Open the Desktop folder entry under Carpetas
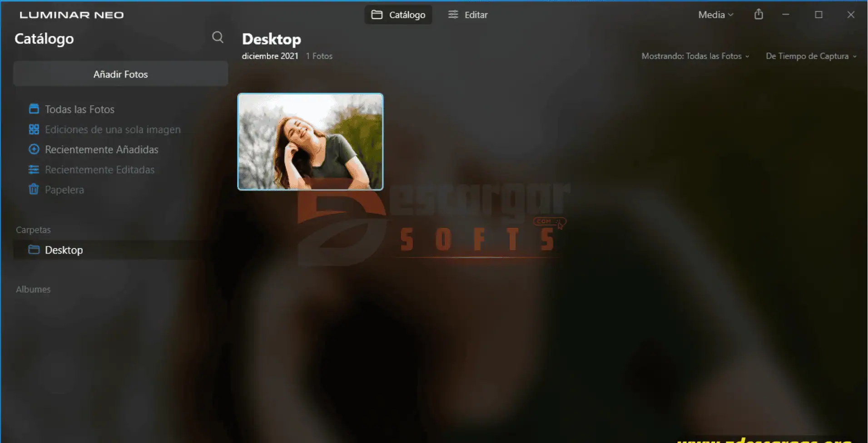868x443 pixels. 64,250
